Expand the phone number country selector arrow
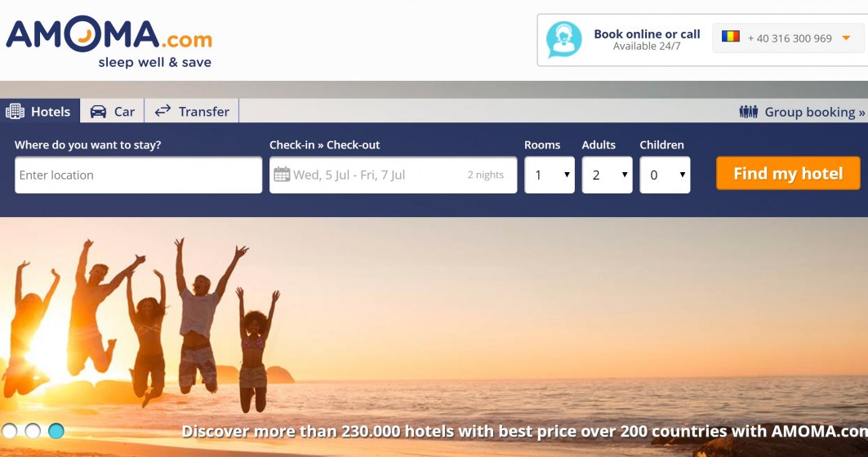Screen dimensions: 868x457 coord(846,38)
